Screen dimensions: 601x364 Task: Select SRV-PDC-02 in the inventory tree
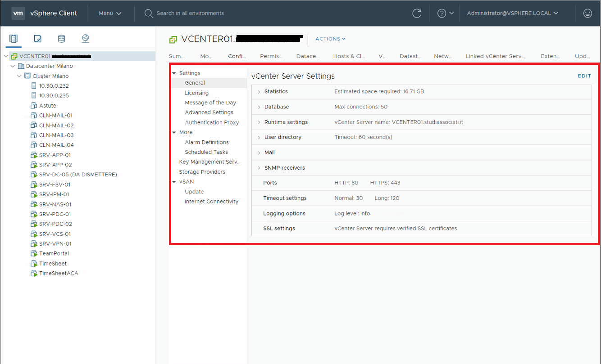[55, 224]
